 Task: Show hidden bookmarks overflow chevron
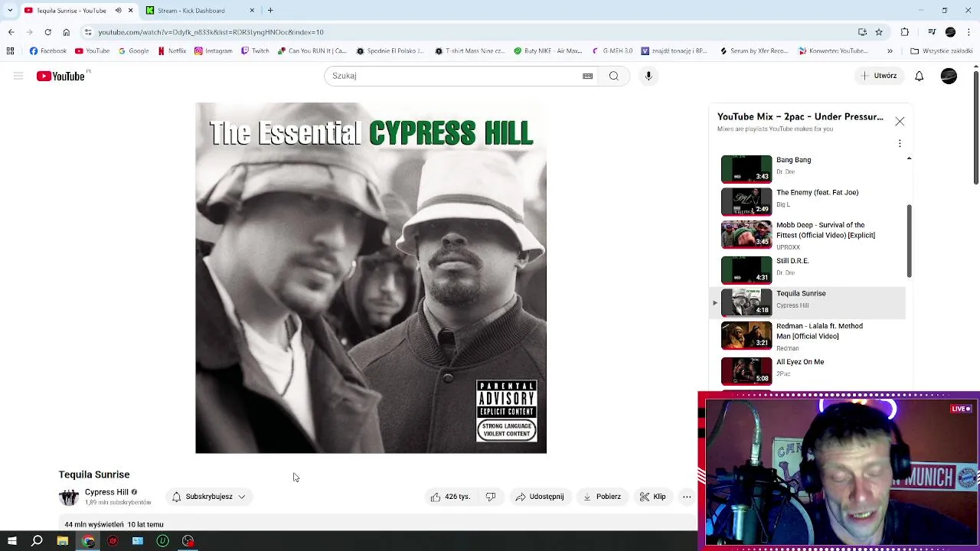pyautogui.click(x=890, y=51)
